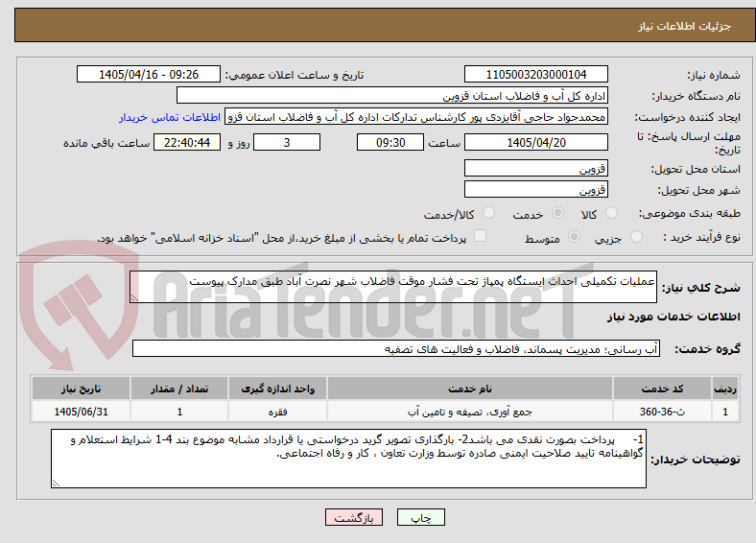756x543 pixels.
Task: Click service code cell ث-36-360
Action: tap(662, 412)
